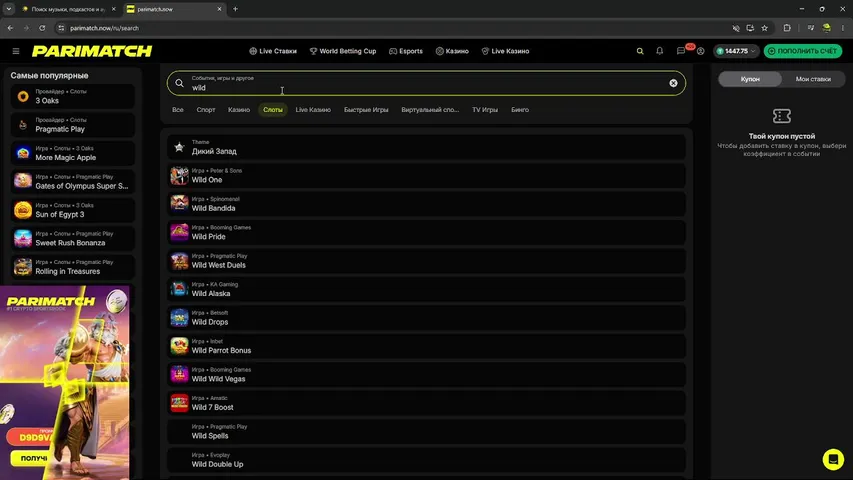Open the chat messages icon with badge
The height and width of the screenshot is (480, 853).
coord(681,51)
